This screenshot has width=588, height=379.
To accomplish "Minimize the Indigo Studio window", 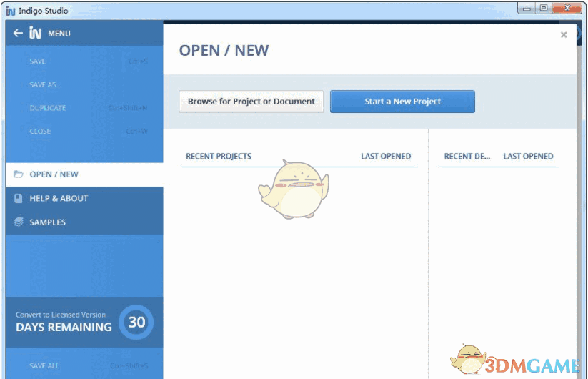I will click(x=527, y=9).
